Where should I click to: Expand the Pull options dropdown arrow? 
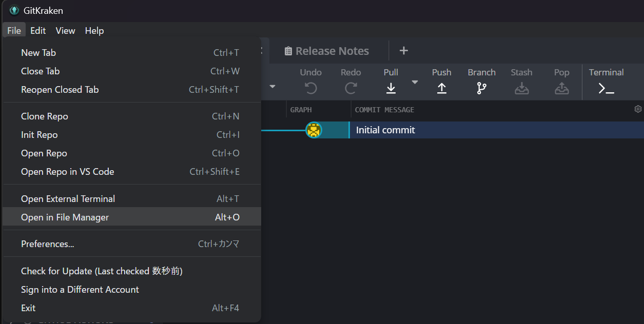click(x=415, y=83)
